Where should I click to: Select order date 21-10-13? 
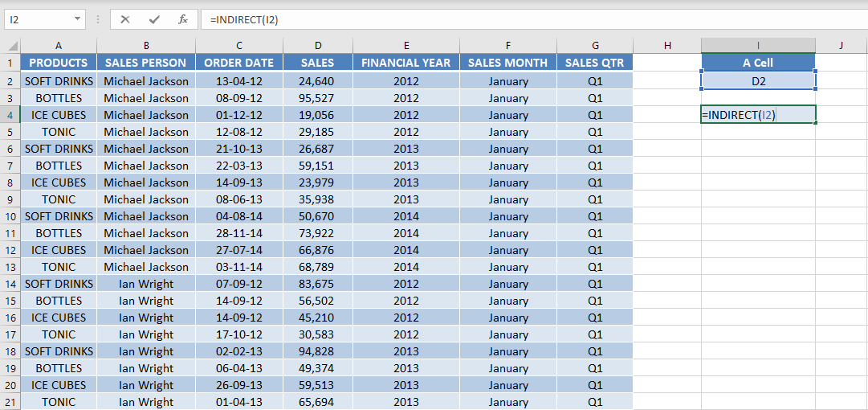click(239, 149)
